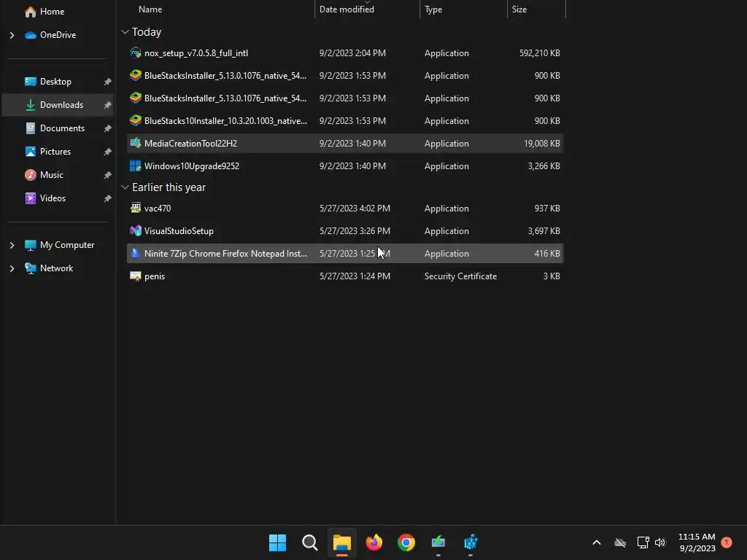This screenshot has height=560, width=747.
Task: Click the Music icon in sidebar
Action: click(x=31, y=175)
